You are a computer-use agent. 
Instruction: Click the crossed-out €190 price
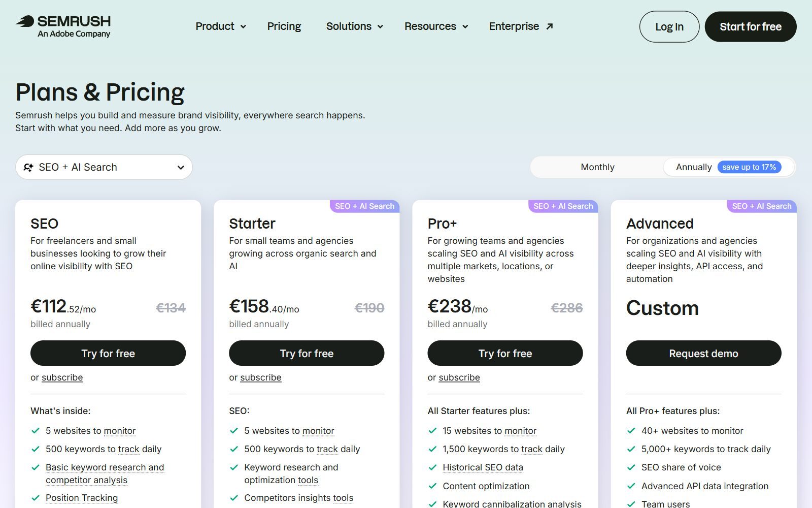[369, 308]
